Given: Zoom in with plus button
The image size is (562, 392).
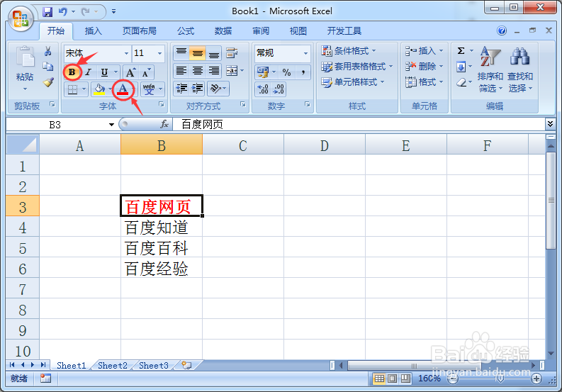Looking at the screenshot, I should click(536, 379).
